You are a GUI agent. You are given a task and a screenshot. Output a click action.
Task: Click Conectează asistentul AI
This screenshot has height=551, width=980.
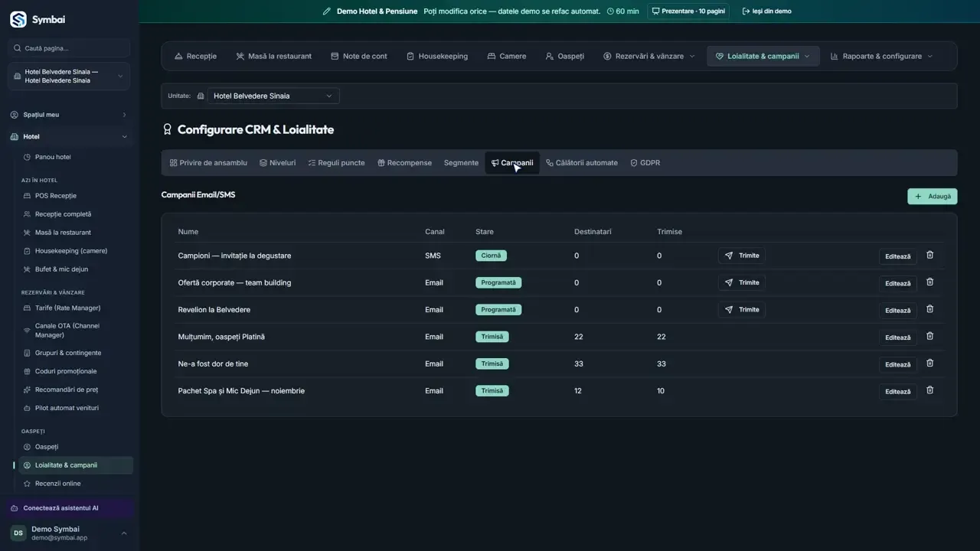click(x=69, y=508)
